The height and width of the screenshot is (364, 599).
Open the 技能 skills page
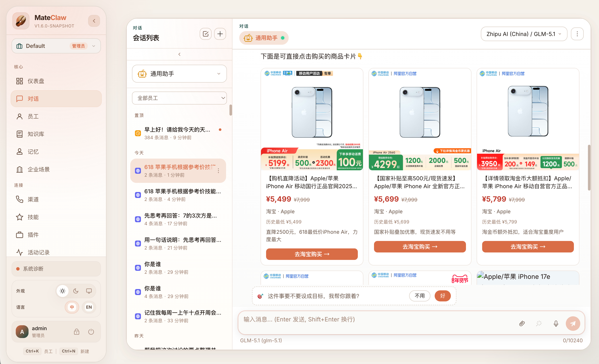pos(56,217)
